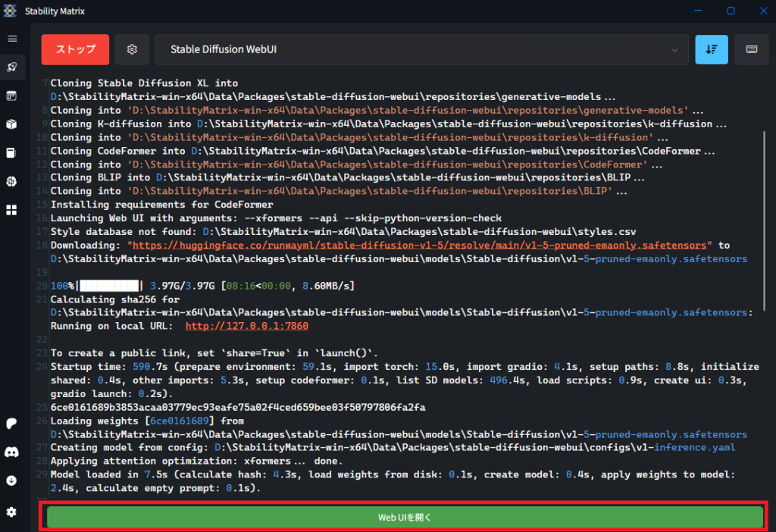Open the Inference page in sidebar

pos(12,95)
